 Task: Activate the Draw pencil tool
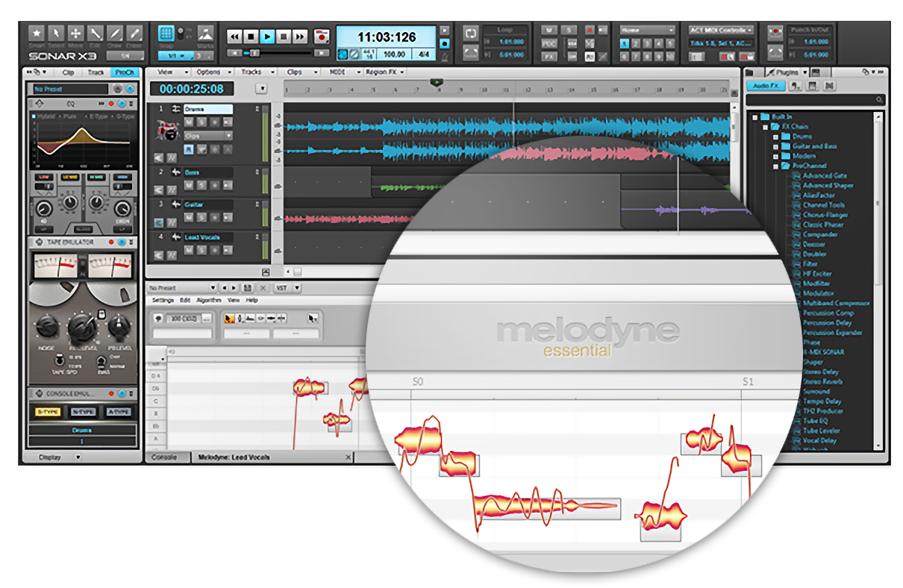click(115, 34)
